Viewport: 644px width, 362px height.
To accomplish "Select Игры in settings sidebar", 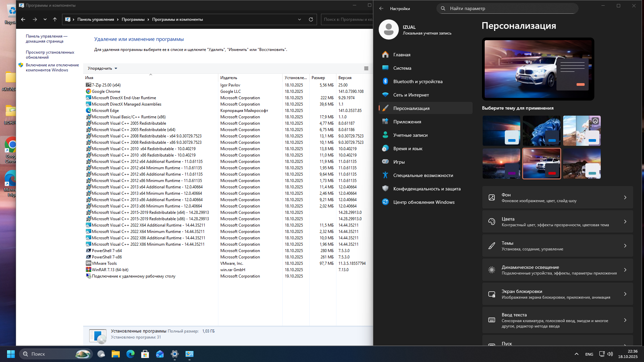I will pos(399,162).
